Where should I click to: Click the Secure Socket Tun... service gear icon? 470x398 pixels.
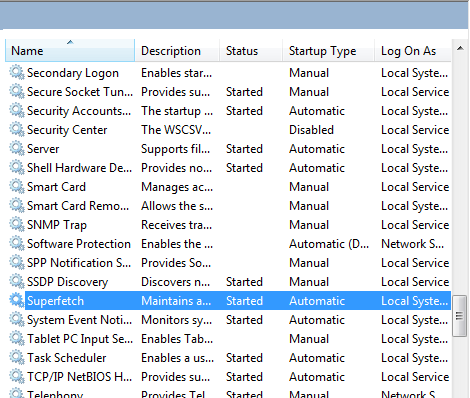(17, 92)
